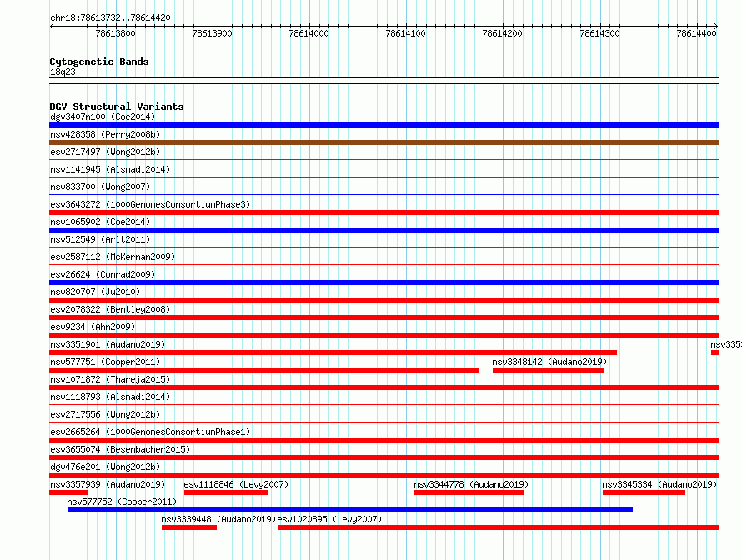Click nsv833700 (Wong2007) label
The height and width of the screenshot is (560, 742).
pyautogui.click(x=100, y=187)
